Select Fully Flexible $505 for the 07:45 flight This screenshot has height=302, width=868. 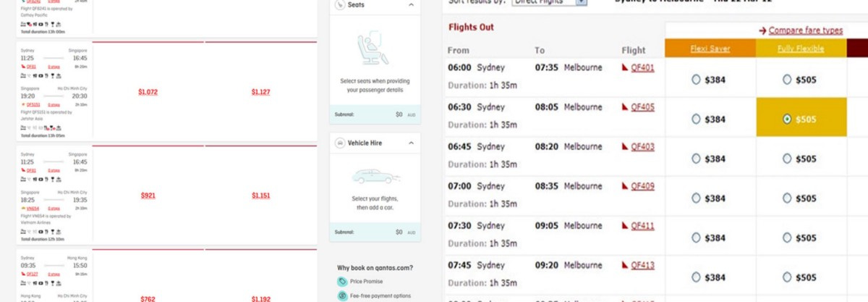point(787,277)
